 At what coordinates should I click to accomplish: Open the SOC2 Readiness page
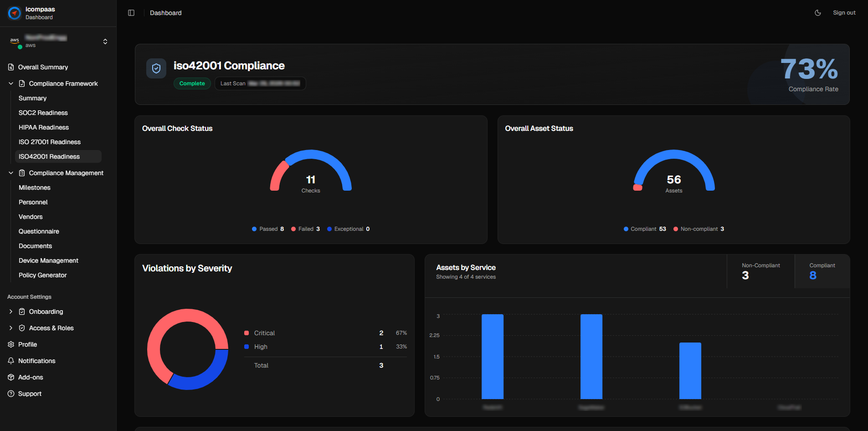tap(43, 113)
